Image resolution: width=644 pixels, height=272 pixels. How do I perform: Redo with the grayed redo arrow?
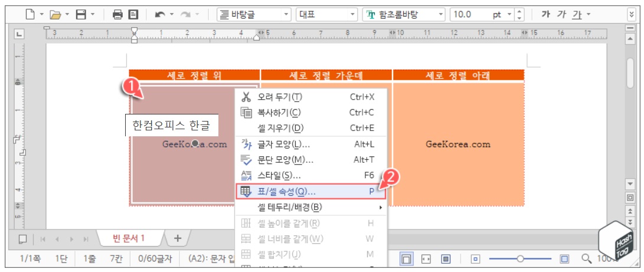[185, 15]
